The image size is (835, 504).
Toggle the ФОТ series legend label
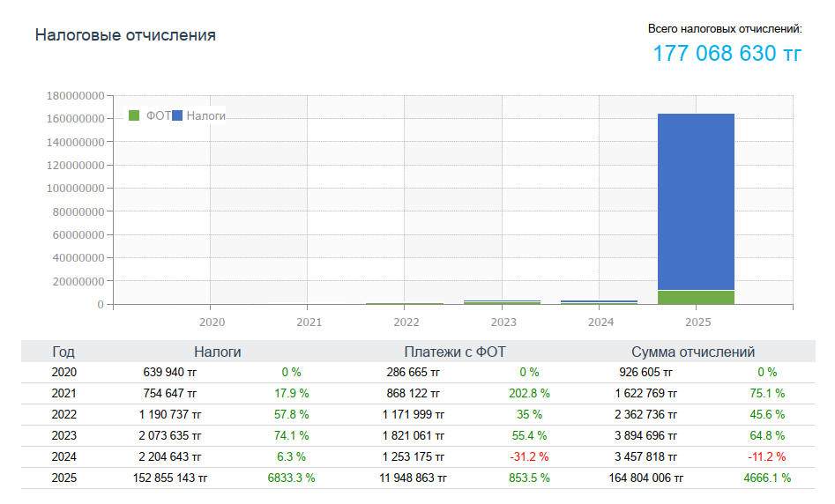tap(158, 115)
